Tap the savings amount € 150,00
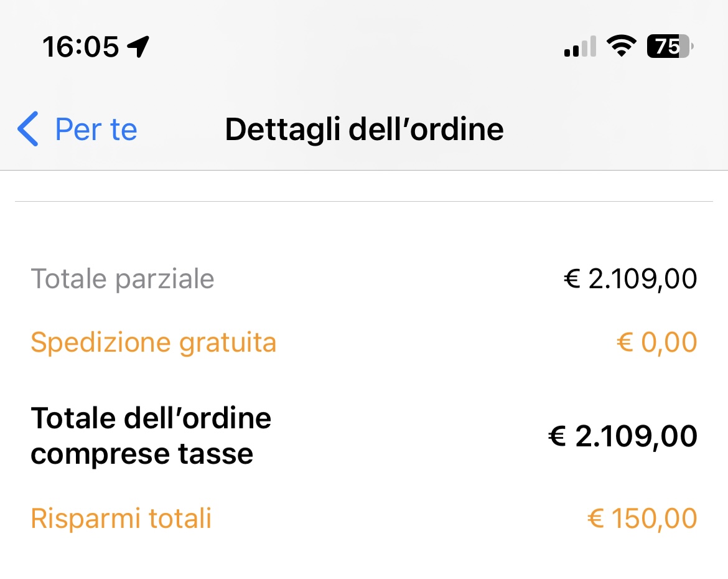The image size is (728, 579). coord(642,518)
